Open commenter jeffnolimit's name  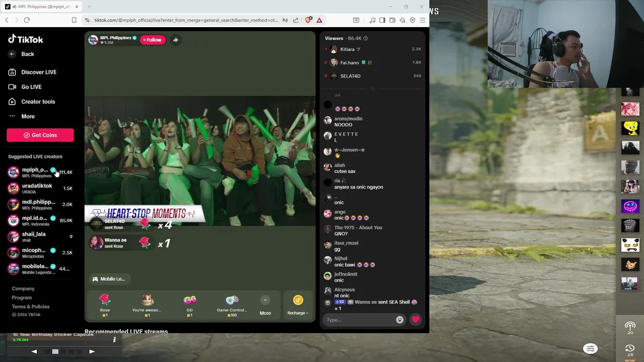(x=346, y=274)
